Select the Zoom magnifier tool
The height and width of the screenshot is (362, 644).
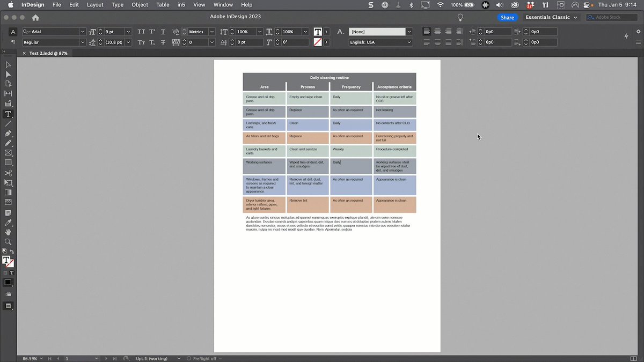coord(8,242)
